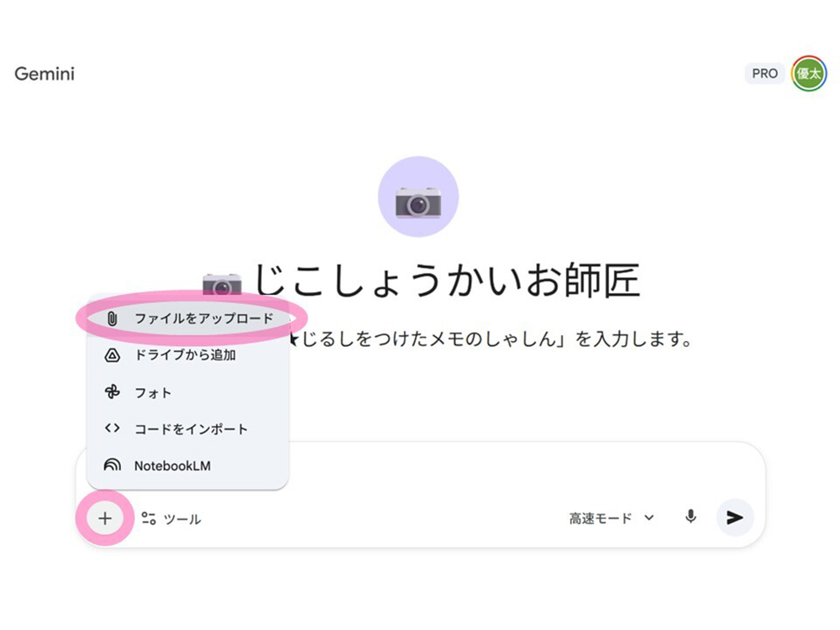Click the Google Drive triangle icon
The width and height of the screenshot is (840, 630).
coord(113,355)
